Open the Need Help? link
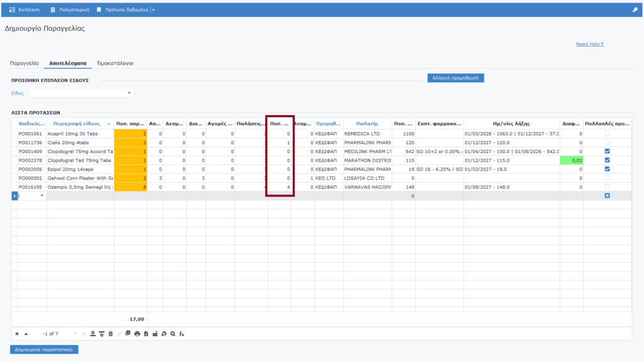 click(x=589, y=44)
